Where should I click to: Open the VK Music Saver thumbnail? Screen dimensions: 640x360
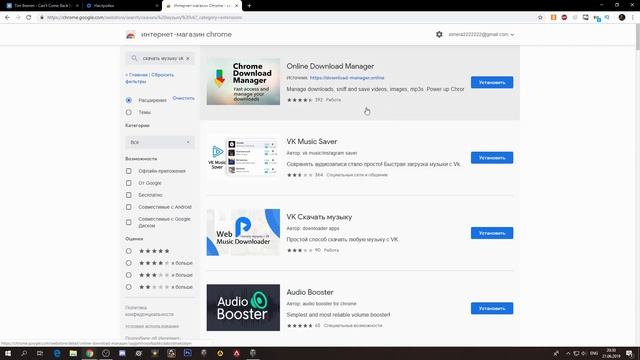tap(243, 157)
